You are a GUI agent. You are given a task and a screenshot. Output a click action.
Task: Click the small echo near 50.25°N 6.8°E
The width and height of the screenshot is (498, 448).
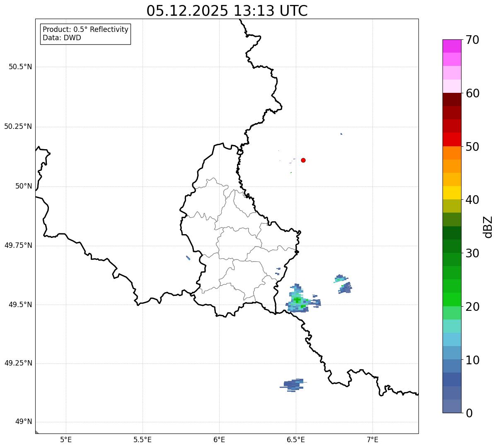tap(341, 134)
